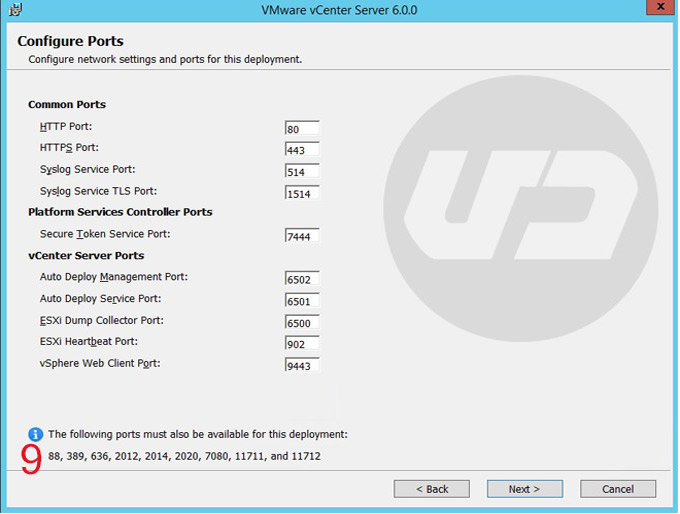Click the HTTP Port field showing 80

[x=302, y=128]
